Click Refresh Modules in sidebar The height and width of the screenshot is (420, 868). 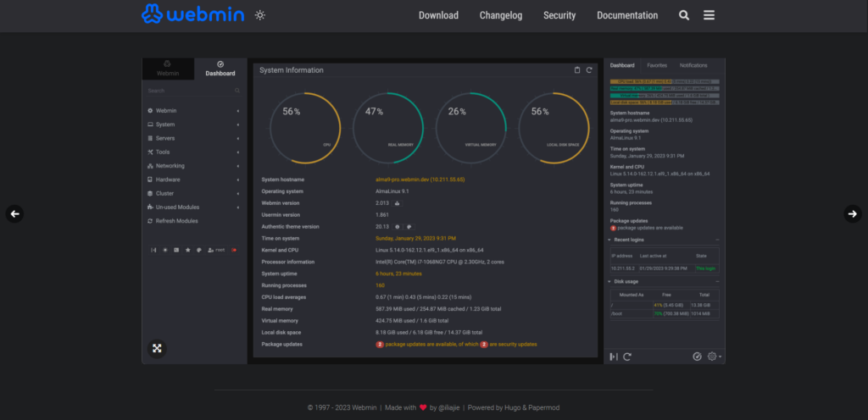173,221
